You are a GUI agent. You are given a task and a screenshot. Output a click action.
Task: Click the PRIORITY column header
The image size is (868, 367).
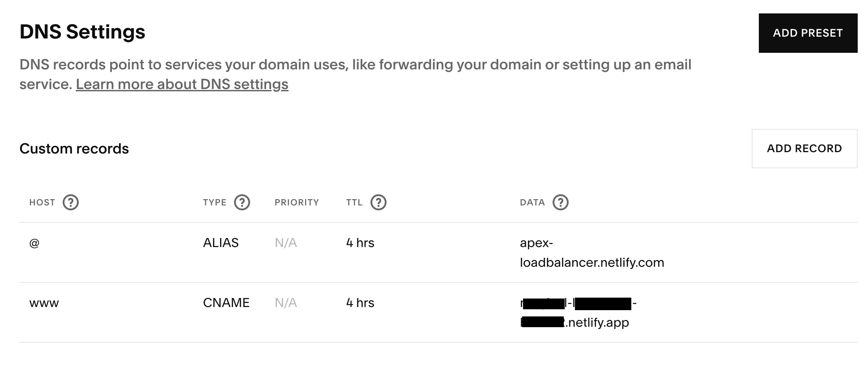(x=297, y=202)
